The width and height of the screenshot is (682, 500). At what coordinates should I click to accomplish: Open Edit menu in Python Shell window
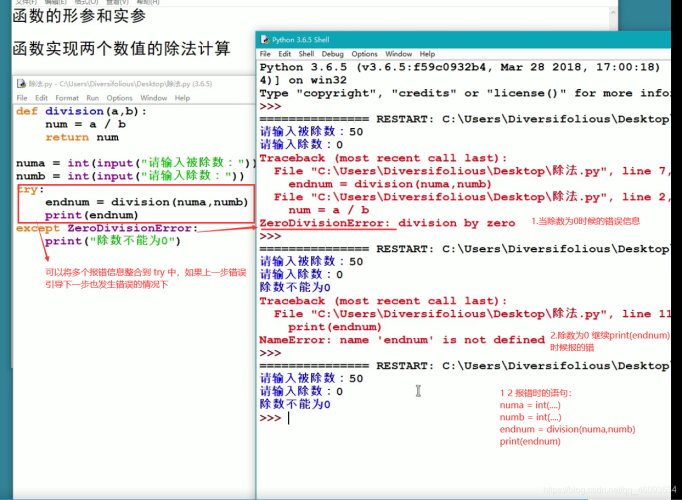pyautogui.click(x=284, y=54)
